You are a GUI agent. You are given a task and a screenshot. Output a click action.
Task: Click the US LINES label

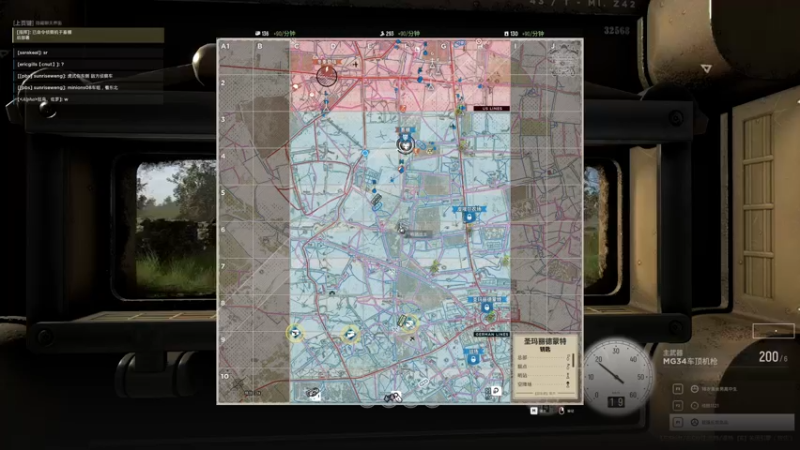tap(491, 109)
